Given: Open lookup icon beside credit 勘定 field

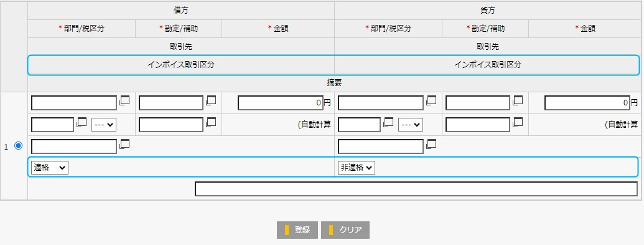Looking at the screenshot, I should coord(518,100).
